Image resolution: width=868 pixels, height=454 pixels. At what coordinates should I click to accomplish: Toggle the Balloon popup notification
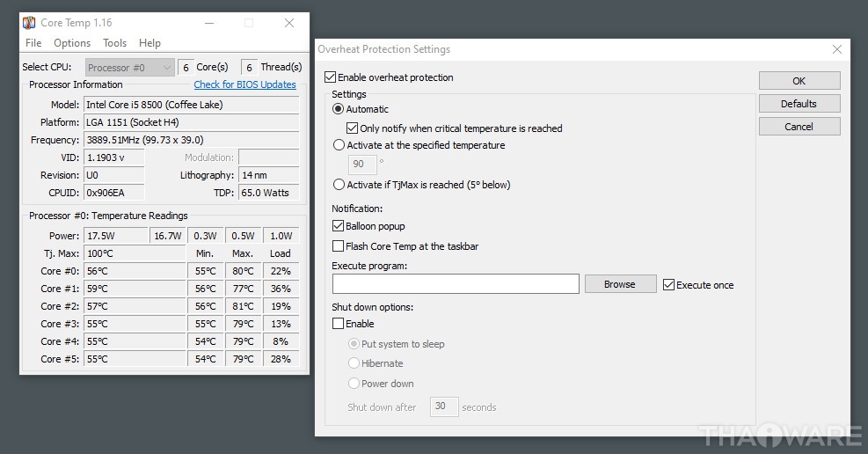pyautogui.click(x=339, y=226)
